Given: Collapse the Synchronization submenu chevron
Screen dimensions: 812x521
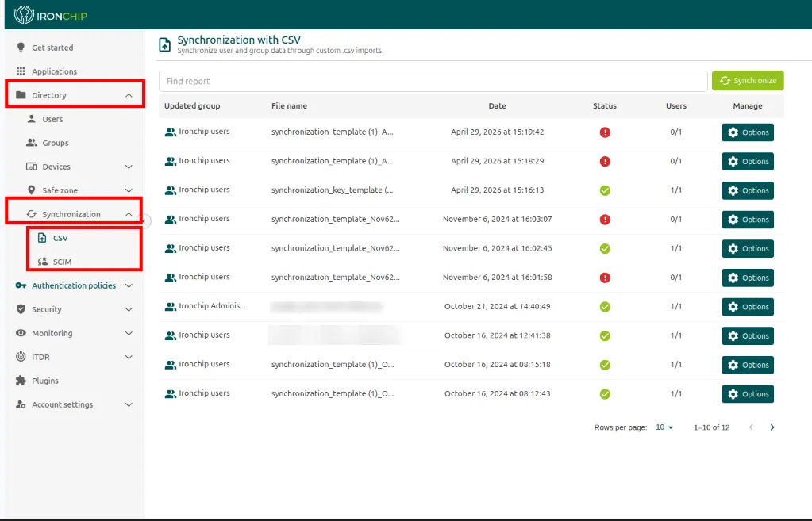Looking at the screenshot, I should coord(129,214).
